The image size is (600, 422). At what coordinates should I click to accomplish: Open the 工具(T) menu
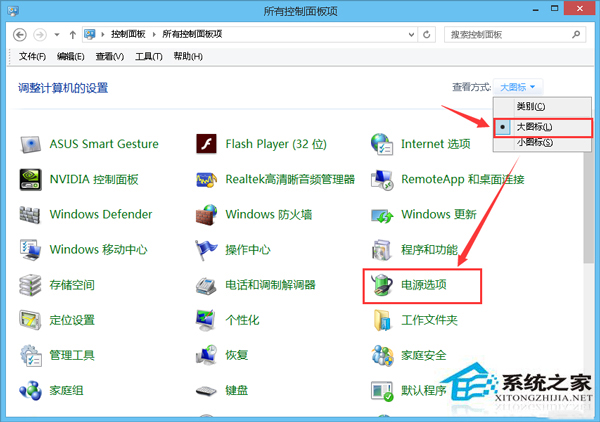click(x=149, y=57)
